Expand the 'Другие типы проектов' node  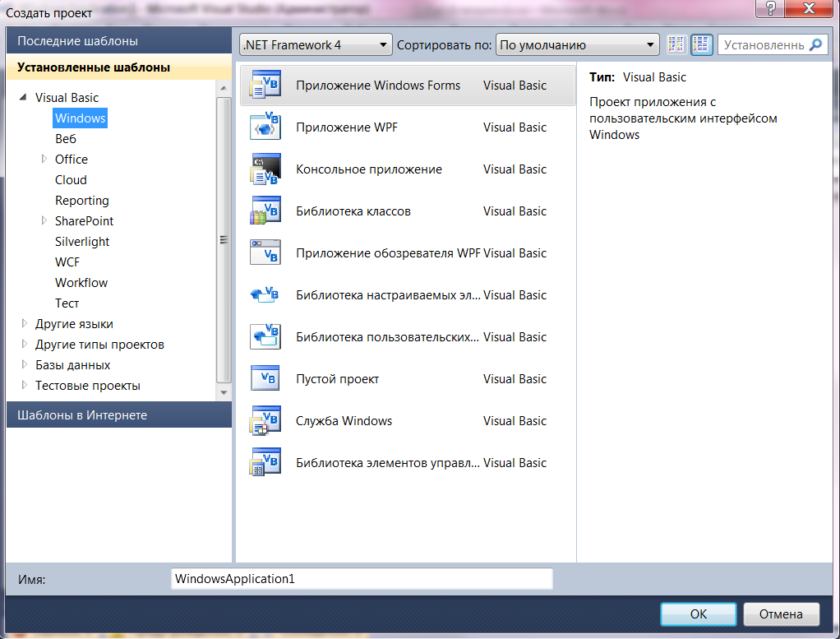(x=24, y=344)
